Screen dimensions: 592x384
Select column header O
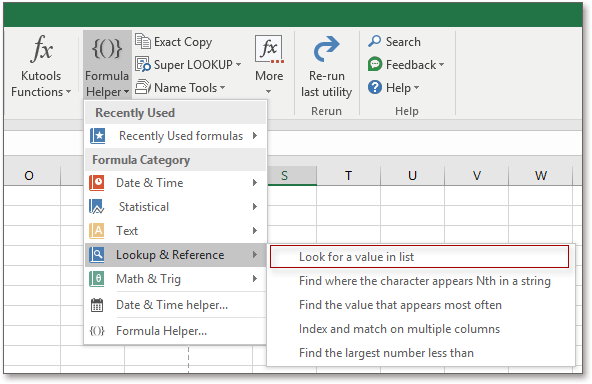[x=29, y=176]
